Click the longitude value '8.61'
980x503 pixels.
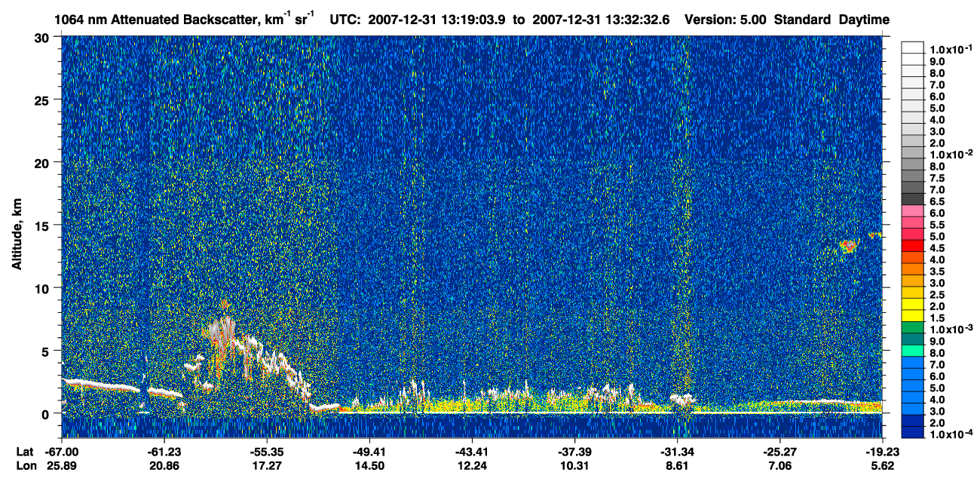click(x=678, y=466)
